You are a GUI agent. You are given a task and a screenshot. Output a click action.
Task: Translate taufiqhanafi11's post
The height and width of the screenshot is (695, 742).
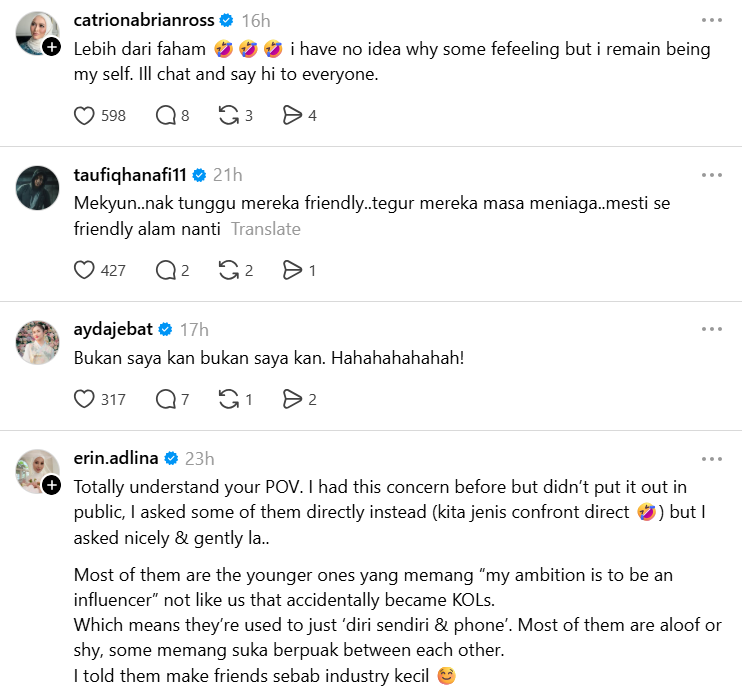coord(266,229)
